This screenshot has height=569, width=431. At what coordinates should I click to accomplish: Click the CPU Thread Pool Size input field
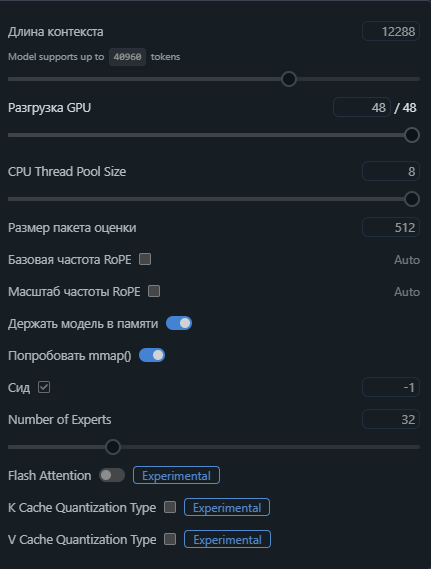[x=391, y=171]
